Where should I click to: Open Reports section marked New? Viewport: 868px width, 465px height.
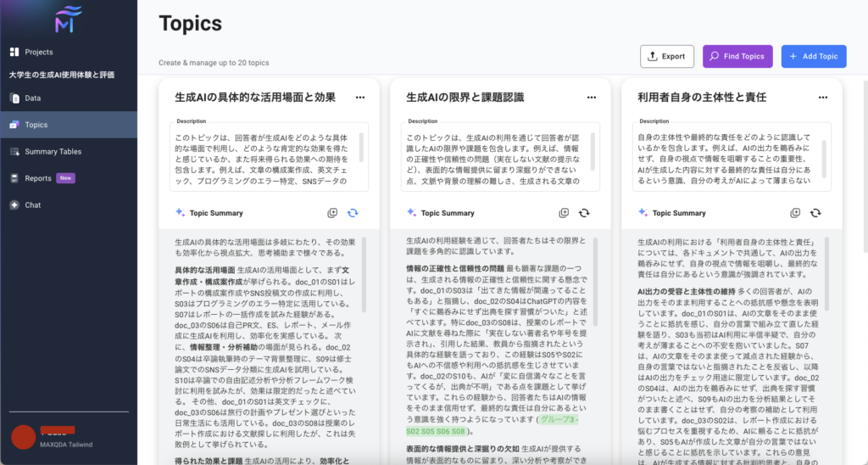coord(38,178)
